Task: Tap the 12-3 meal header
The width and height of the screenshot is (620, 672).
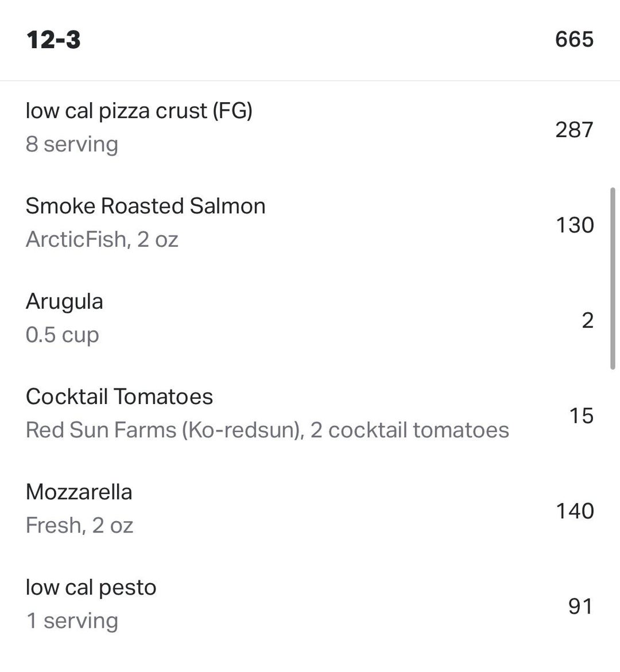Action: click(53, 40)
